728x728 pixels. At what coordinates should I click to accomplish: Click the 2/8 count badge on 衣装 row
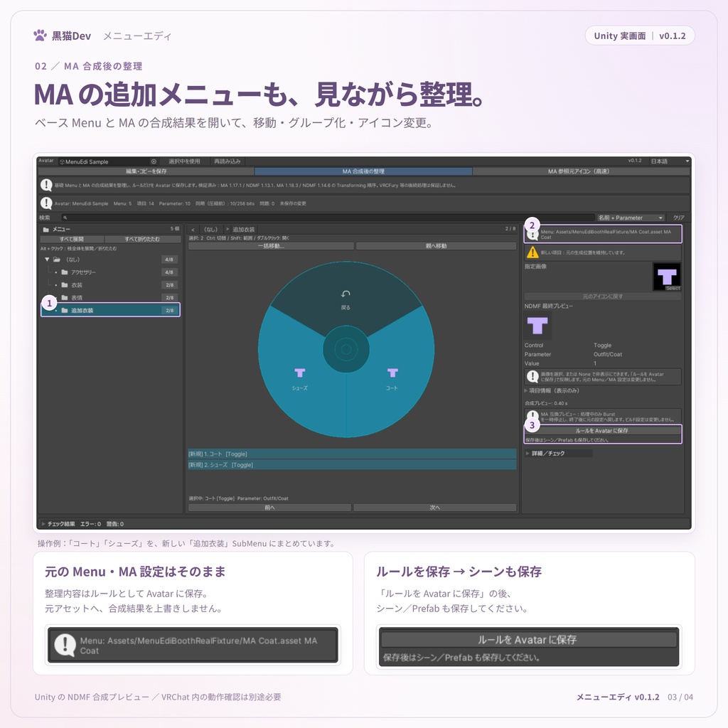[169, 284]
